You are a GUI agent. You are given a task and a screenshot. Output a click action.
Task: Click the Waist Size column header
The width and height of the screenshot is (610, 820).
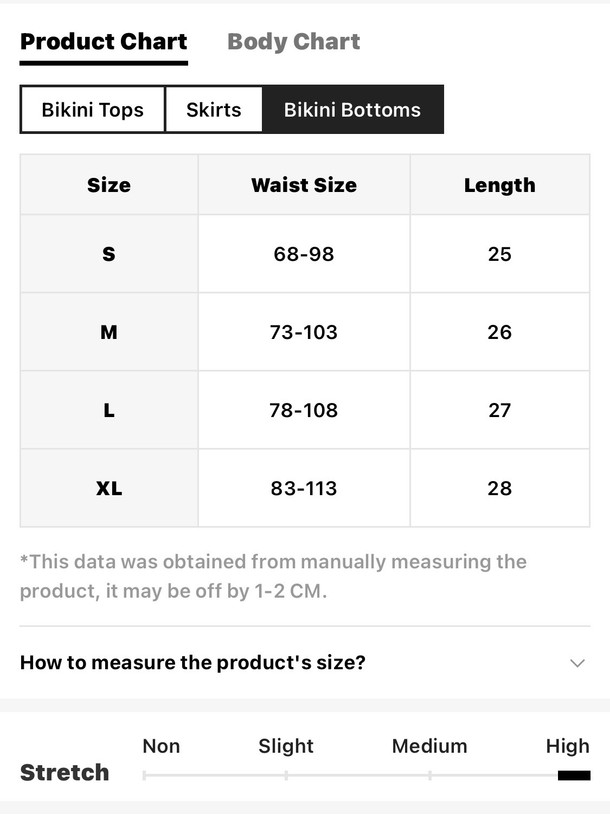pyautogui.click(x=304, y=185)
